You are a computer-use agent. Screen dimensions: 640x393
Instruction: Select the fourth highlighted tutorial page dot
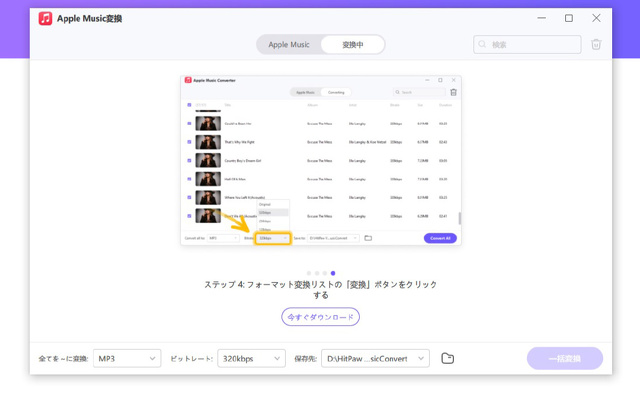point(333,273)
